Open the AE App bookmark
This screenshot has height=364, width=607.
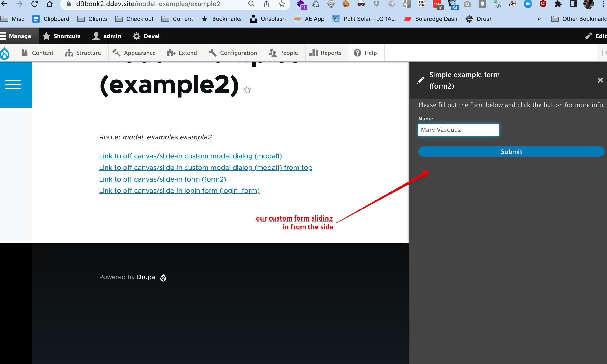point(309,19)
